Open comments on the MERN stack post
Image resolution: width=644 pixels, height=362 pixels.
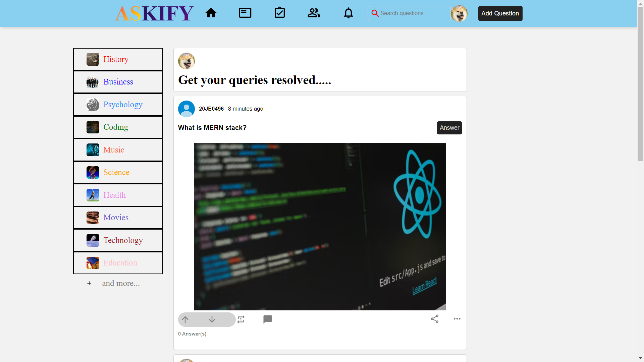click(x=268, y=319)
